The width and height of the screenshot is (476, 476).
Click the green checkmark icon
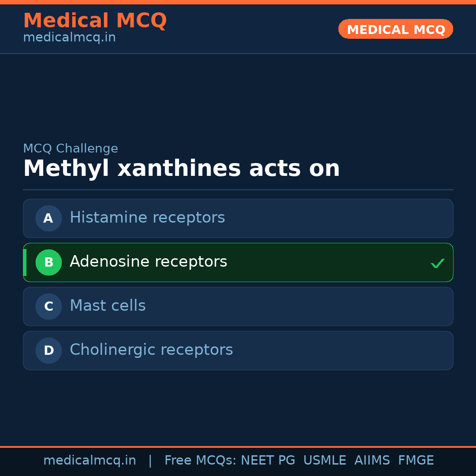(437, 264)
